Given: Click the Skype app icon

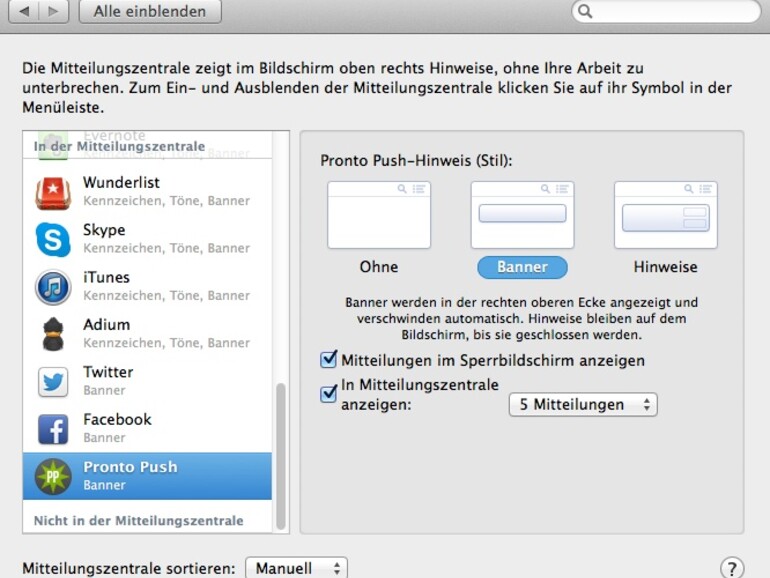Looking at the screenshot, I should (53, 239).
